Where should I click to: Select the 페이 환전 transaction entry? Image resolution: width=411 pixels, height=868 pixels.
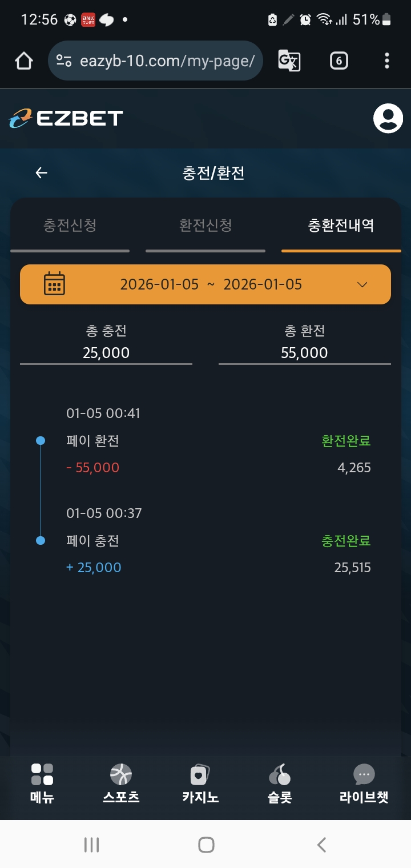click(93, 441)
